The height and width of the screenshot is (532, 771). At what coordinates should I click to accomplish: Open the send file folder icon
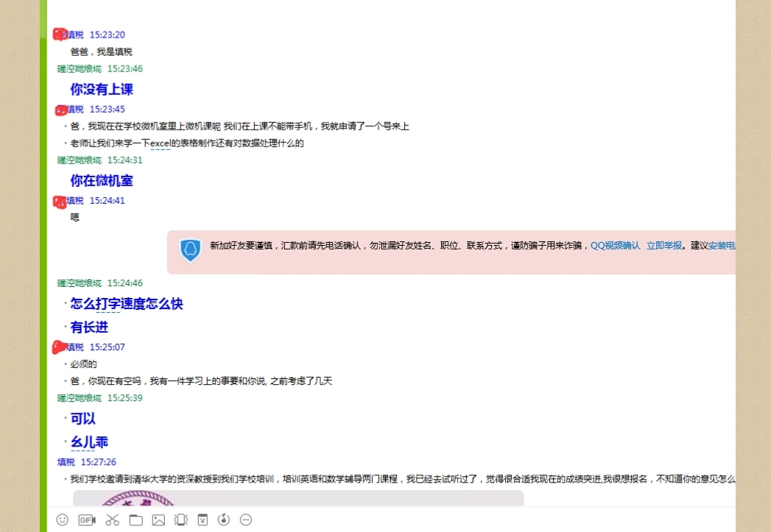[x=135, y=519]
